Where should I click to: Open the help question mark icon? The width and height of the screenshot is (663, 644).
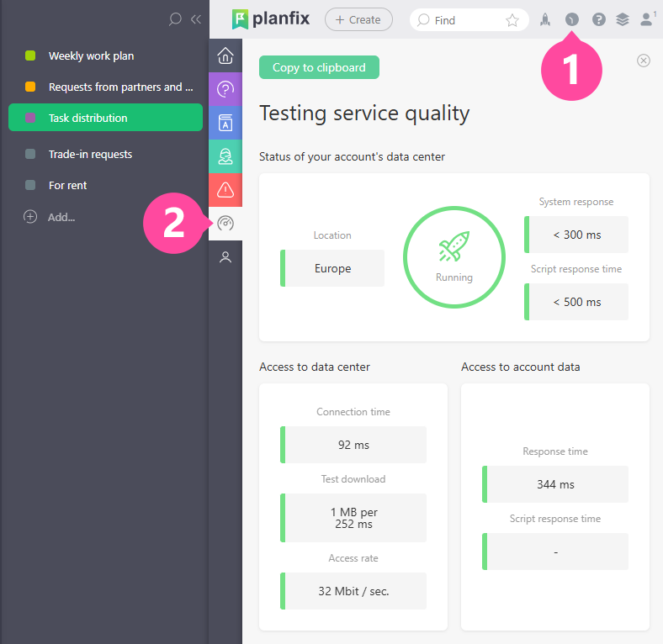598,19
